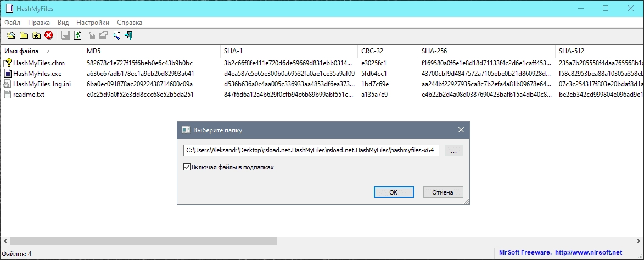This screenshot has width=644, height=260.
Task: Sort by the SHA-512 column header
Action: pos(599,51)
